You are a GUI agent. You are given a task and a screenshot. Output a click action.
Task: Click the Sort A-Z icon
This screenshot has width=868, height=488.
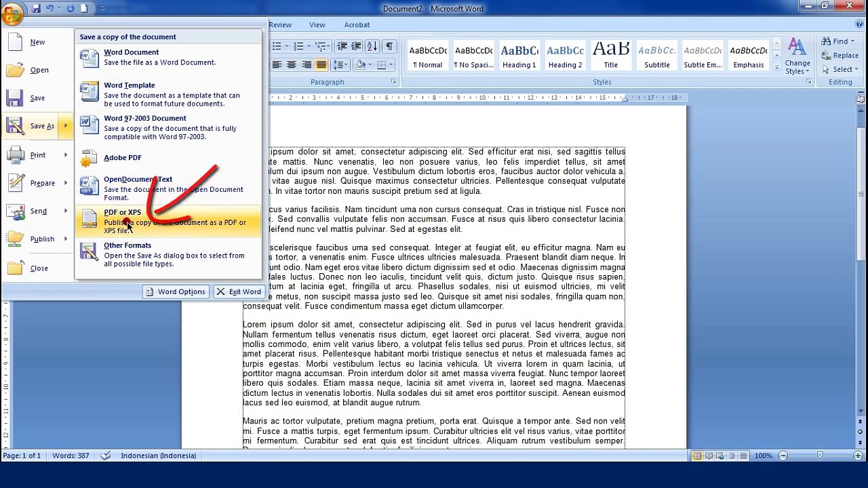[372, 47]
